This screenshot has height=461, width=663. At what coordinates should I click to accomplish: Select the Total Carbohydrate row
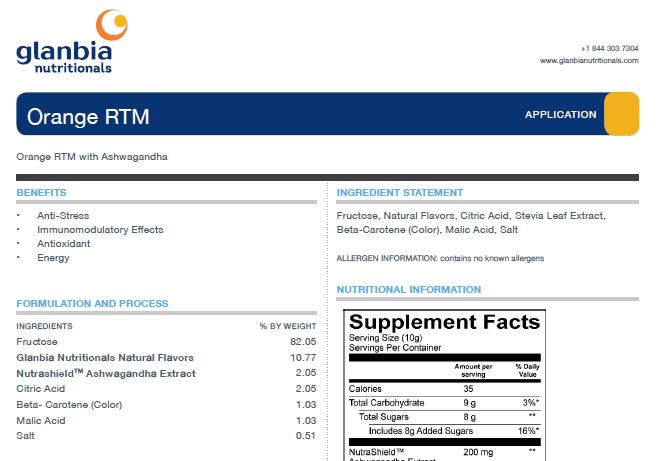[x=444, y=403]
